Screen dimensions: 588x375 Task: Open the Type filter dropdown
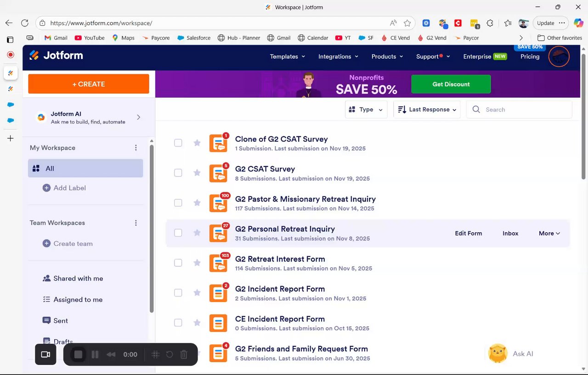coord(366,109)
